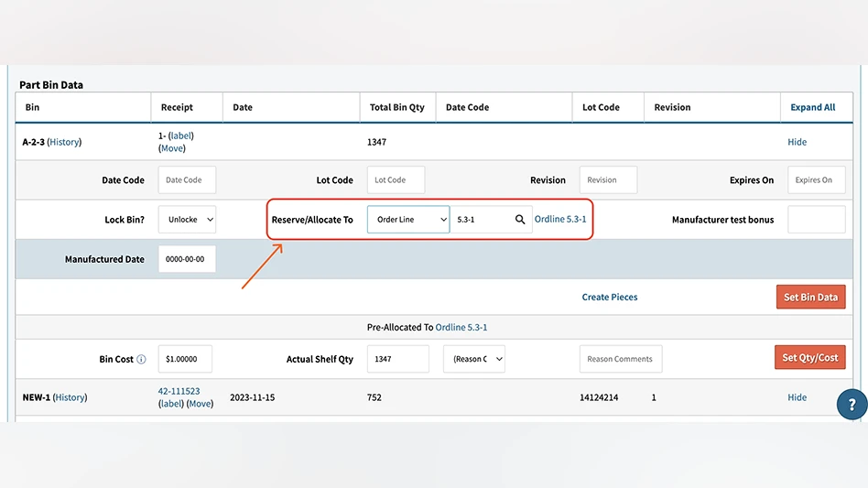Open History for bin NEW-1
The image size is (868, 488).
click(70, 397)
